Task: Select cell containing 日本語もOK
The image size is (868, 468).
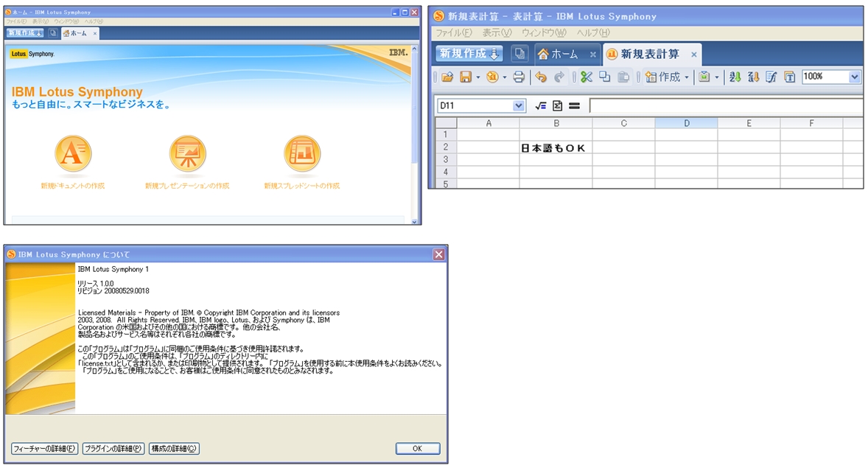Action: pyautogui.click(x=556, y=148)
